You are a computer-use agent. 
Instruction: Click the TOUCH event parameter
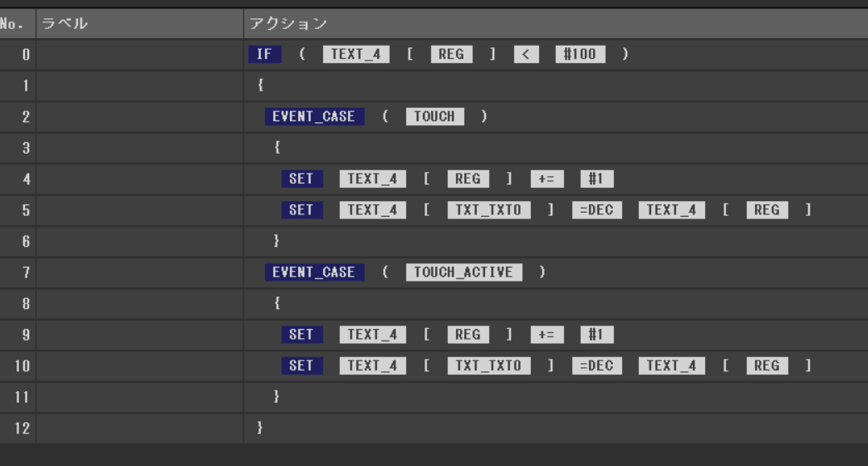(434, 117)
